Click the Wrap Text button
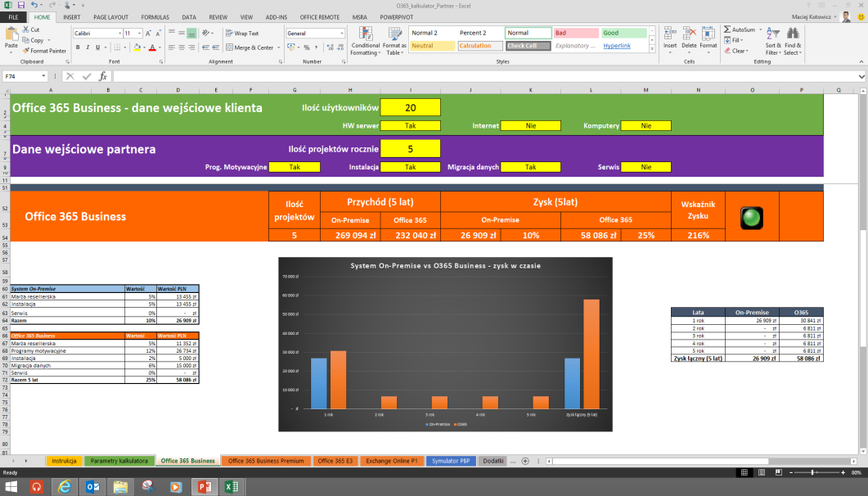This screenshot has width=868, height=496. click(242, 34)
